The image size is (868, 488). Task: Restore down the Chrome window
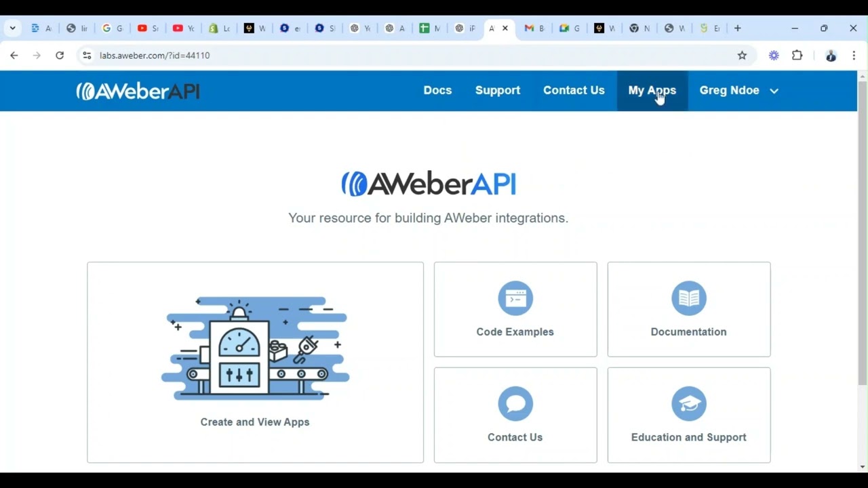click(824, 28)
